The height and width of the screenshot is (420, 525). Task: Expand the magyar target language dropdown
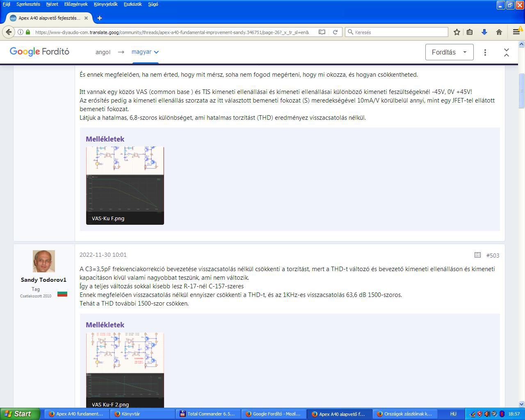click(145, 52)
